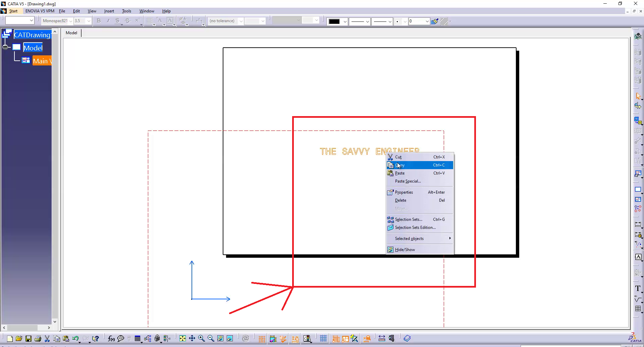Select the Pan tool icon
The height and width of the screenshot is (347, 644).
pyautogui.click(x=192, y=338)
